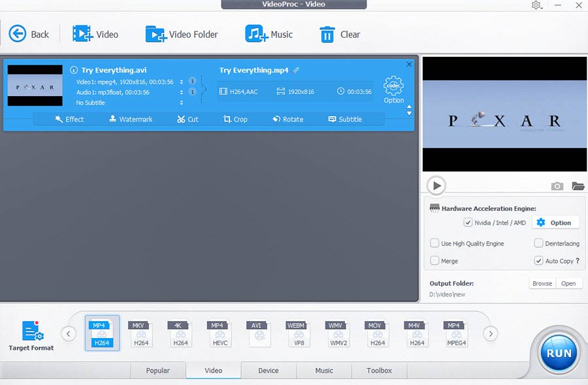Open the Crop tool
This screenshot has height=385, width=588.
235,119
